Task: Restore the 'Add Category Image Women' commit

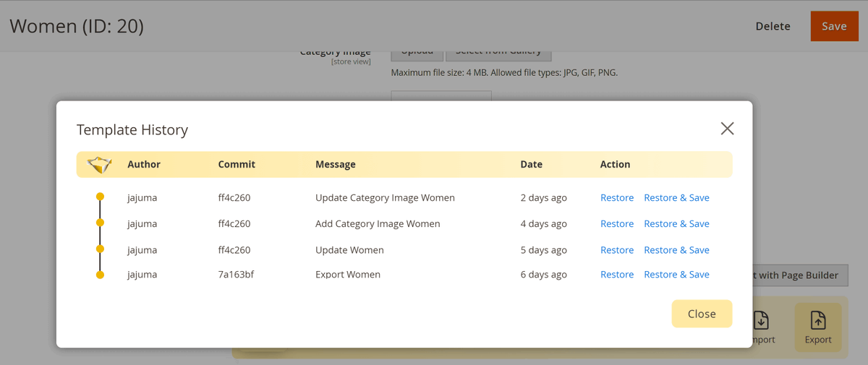Action: click(617, 224)
